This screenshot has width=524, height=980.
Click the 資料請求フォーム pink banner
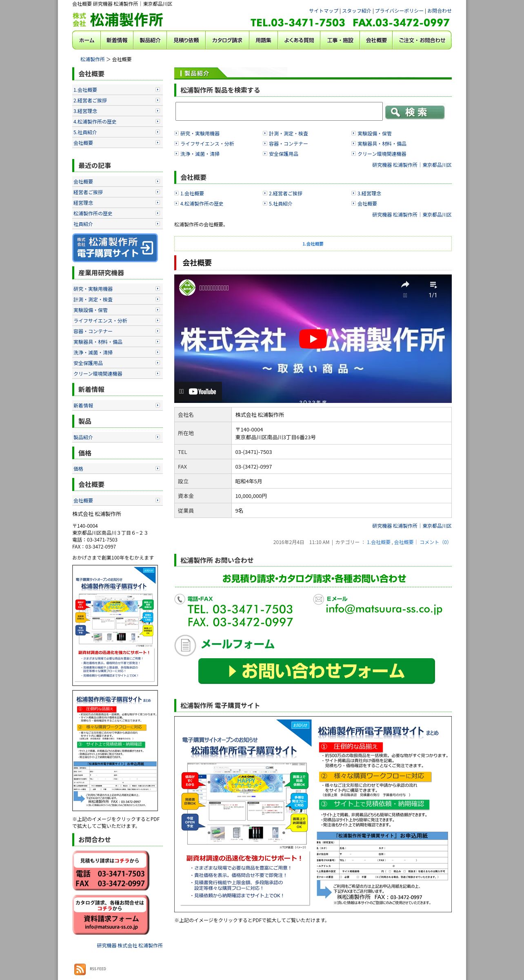pyautogui.click(x=111, y=914)
